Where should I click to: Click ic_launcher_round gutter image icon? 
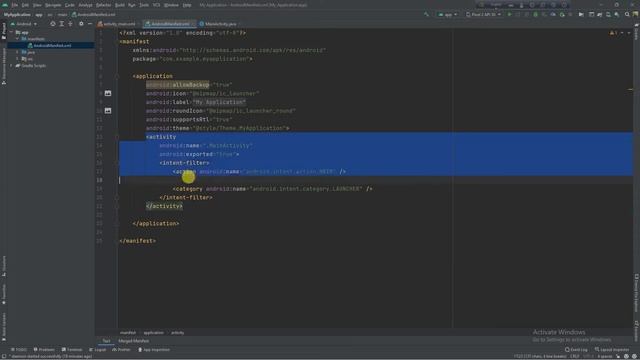point(108,111)
